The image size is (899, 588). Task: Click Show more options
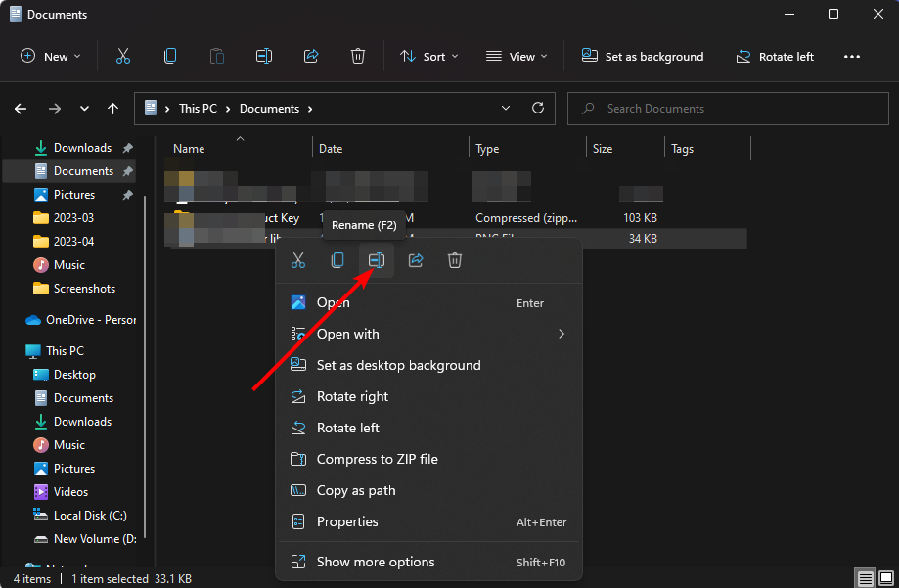pos(428,563)
